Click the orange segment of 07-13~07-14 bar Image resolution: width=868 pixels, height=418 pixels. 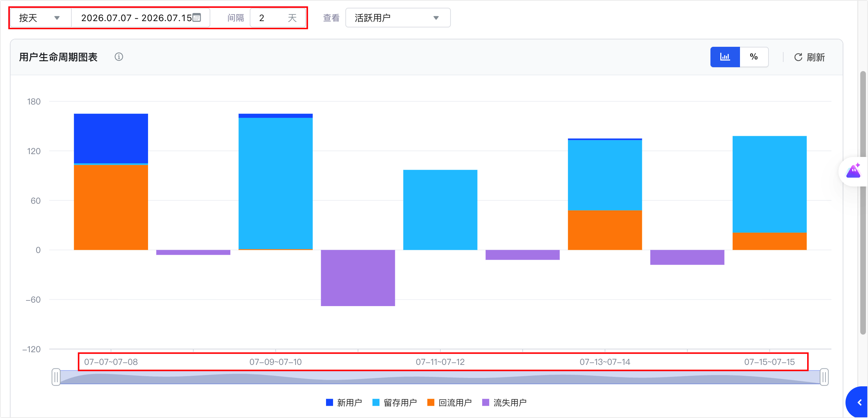(x=605, y=230)
